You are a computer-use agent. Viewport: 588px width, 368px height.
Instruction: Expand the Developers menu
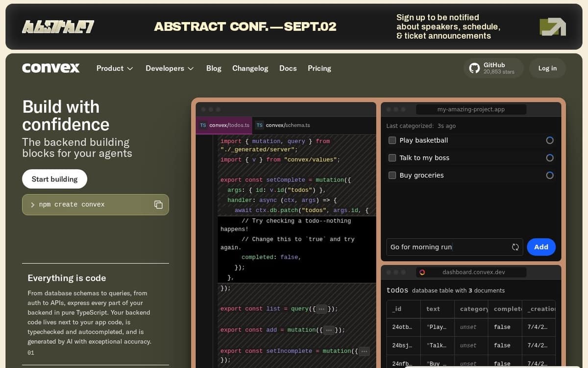(x=170, y=68)
